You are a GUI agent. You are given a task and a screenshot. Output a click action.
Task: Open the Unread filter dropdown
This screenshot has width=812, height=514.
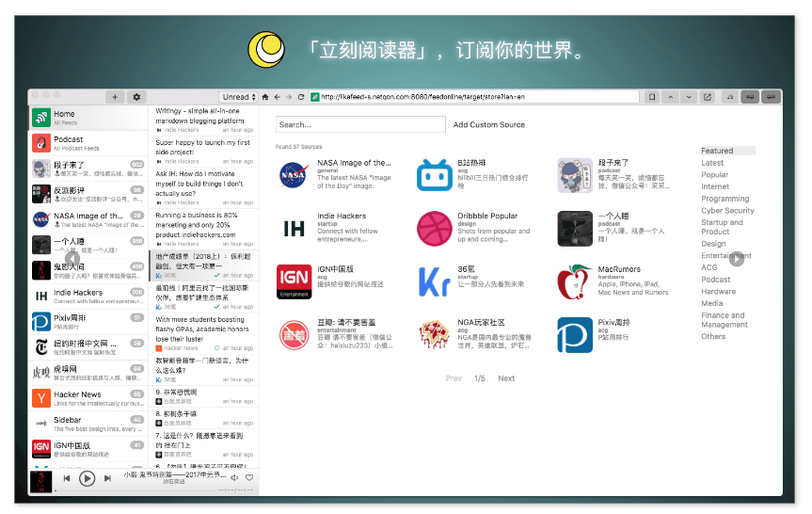[239, 97]
